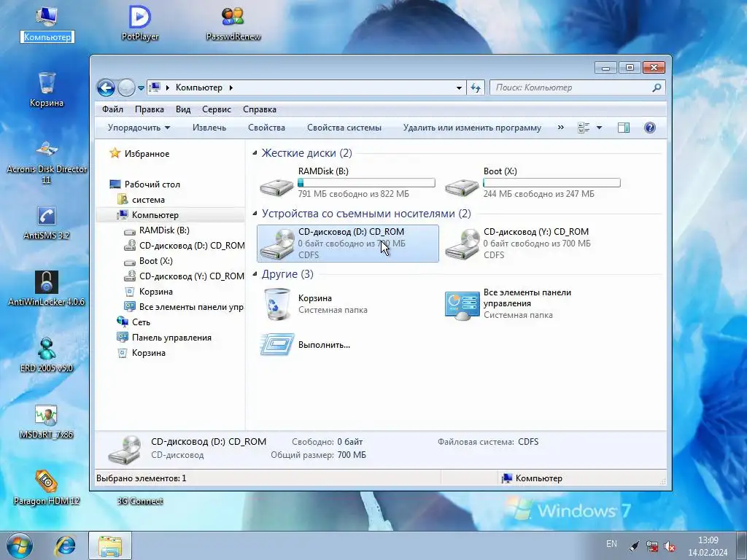Screen dimensions: 747x560
Task: Collapse the Другие group
Action: (x=255, y=274)
